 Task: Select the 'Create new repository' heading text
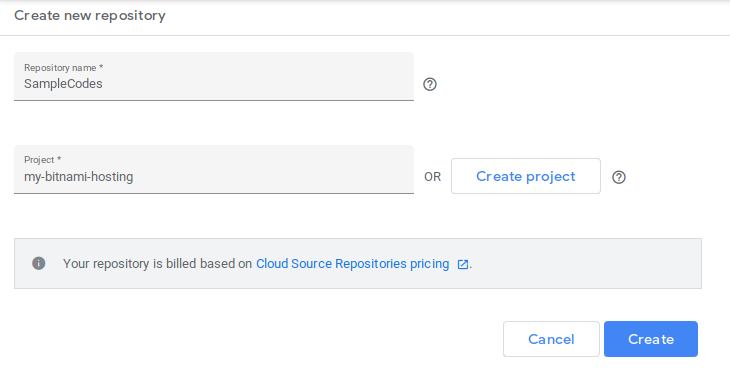[90, 15]
